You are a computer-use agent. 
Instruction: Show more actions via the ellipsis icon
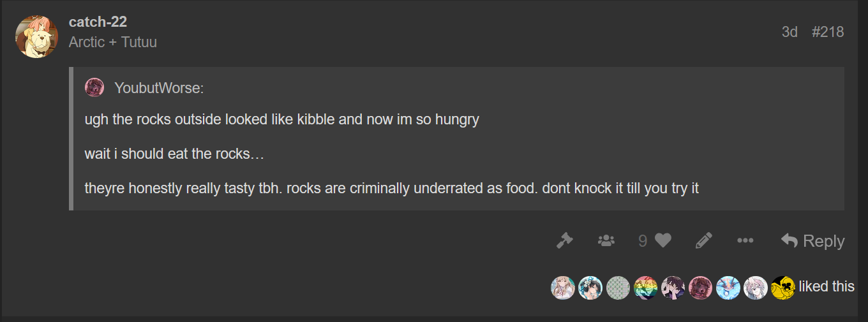pos(745,240)
